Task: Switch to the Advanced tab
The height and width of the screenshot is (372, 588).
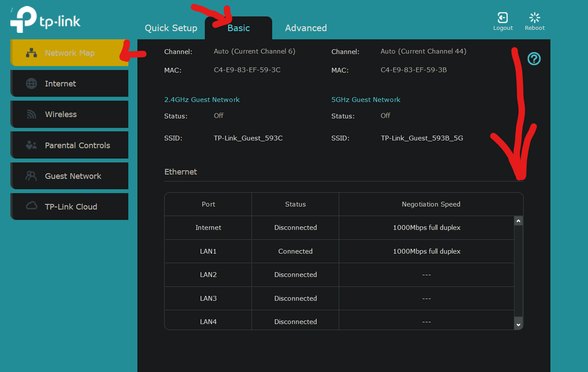Action: click(306, 28)
